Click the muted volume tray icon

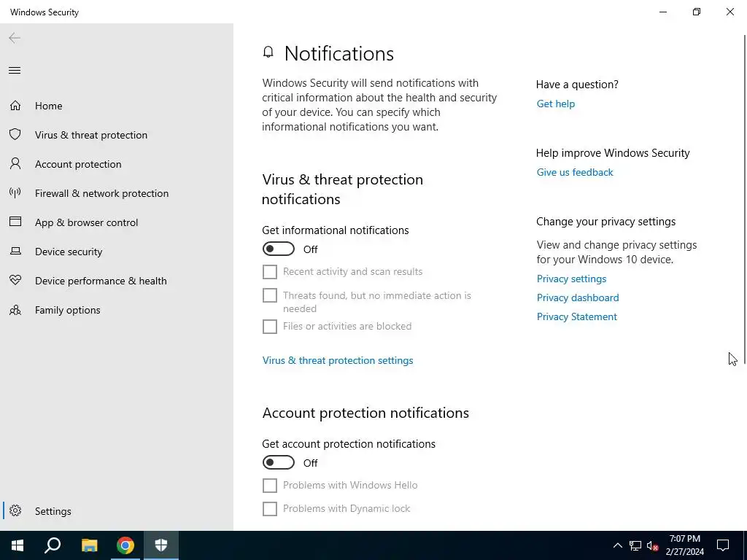(653, 545)
